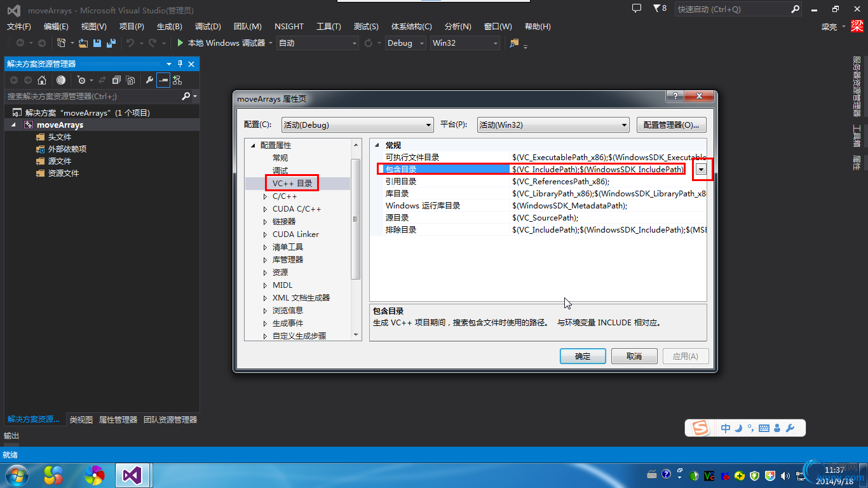
Task: Pin the Solution Explorer panel
Action: point(180,64)
